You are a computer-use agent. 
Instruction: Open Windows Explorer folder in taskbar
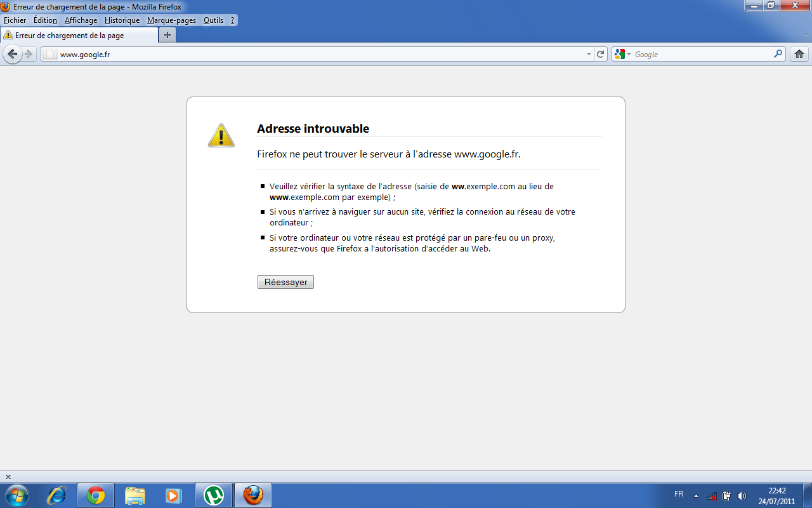click(x=135, y=495)
